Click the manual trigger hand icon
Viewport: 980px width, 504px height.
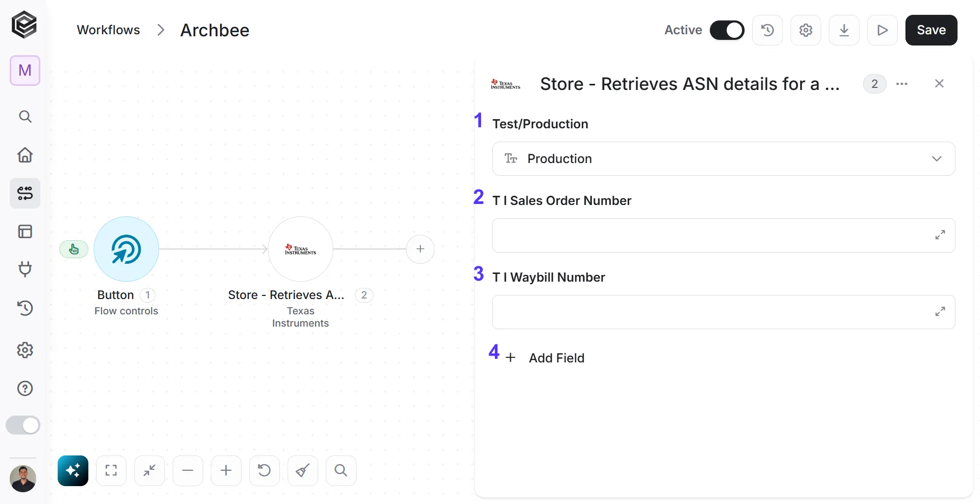click(74, 249)
